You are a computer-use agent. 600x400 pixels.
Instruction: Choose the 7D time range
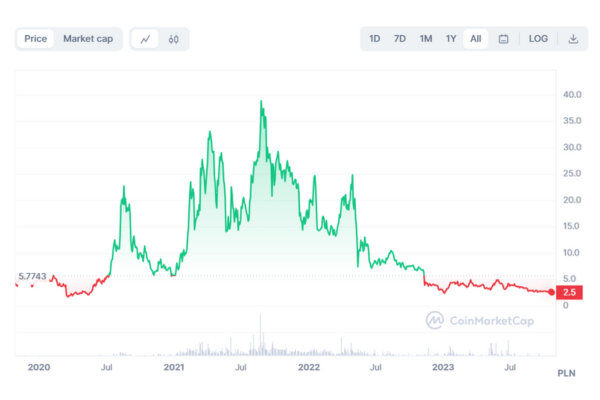400,39
